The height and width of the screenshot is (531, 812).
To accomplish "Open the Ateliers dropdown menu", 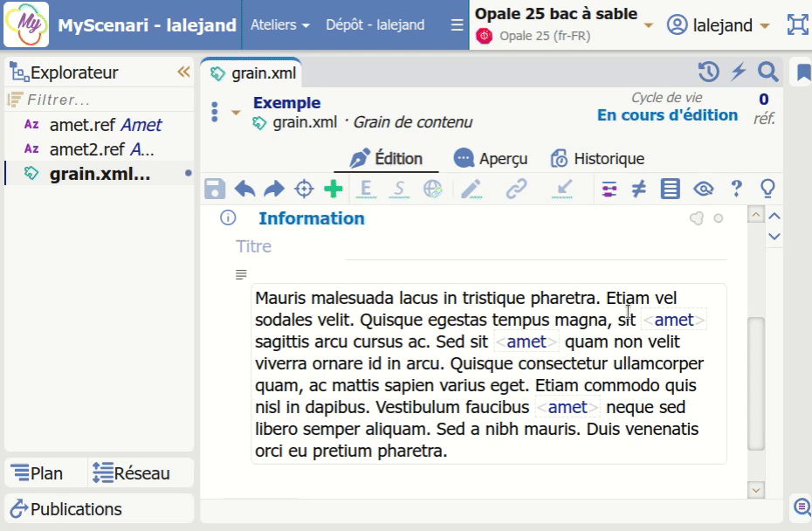I will tap(279, 25).
